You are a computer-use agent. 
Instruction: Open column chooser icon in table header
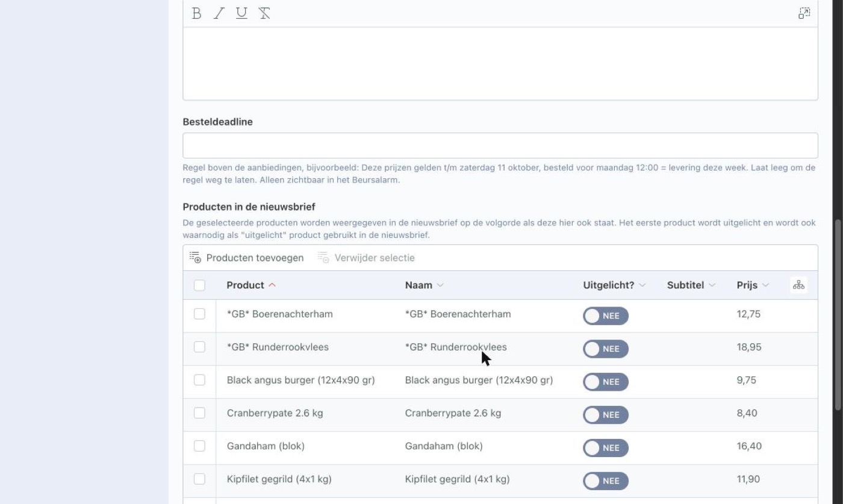[x=798, y=285]
